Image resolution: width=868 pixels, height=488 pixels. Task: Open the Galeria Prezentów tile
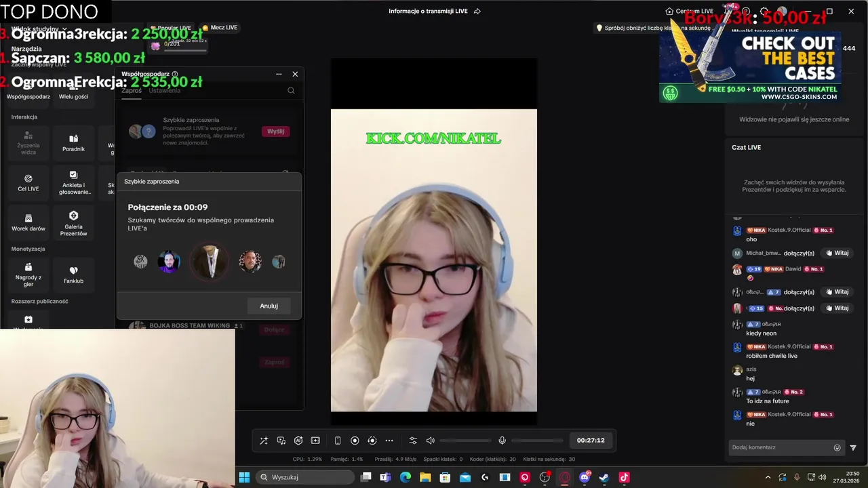[x=73, y=223]
